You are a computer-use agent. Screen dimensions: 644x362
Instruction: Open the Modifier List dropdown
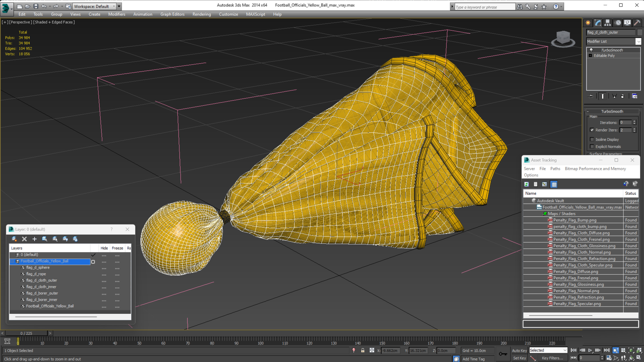pyautogui.click(x=638, y=42)
